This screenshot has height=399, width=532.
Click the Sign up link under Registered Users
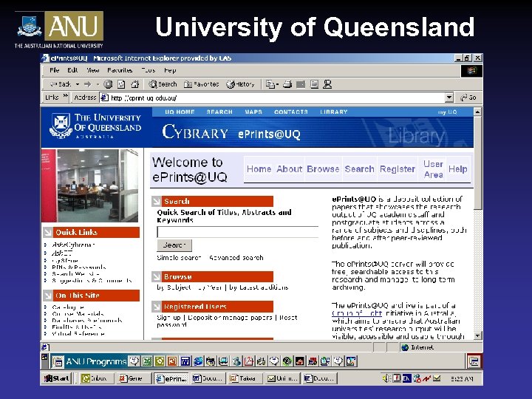pyautogui.click(x=168, y=318)
